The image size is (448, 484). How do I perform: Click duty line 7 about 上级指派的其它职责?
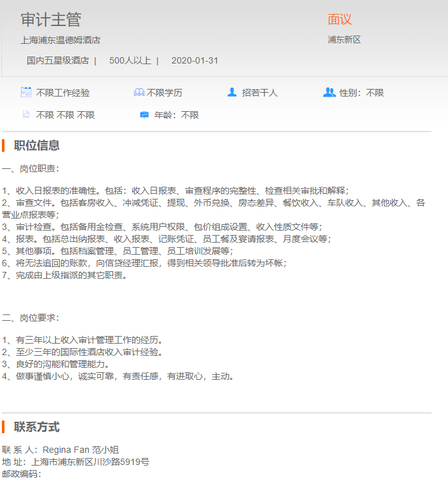click(x=65, y=275)
